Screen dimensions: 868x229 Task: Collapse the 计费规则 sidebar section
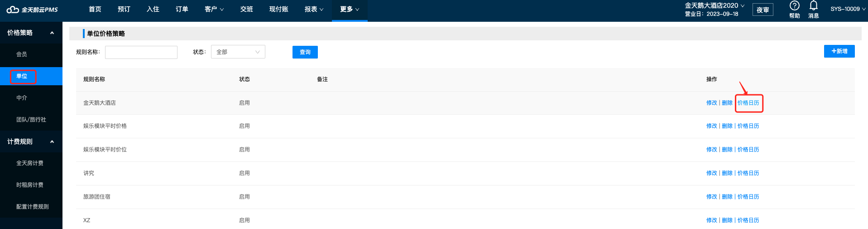[x=52, y=141]
